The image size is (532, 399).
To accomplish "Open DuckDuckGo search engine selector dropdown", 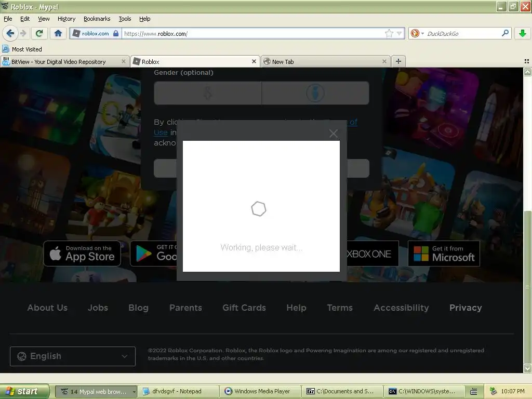I will tap(417, 33).
